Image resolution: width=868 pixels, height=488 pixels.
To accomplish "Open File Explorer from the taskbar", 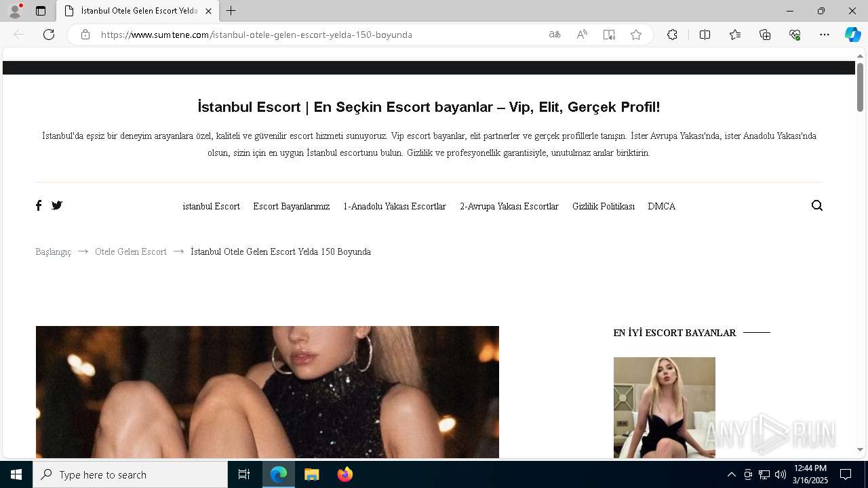I will click(x=311, y=474).
